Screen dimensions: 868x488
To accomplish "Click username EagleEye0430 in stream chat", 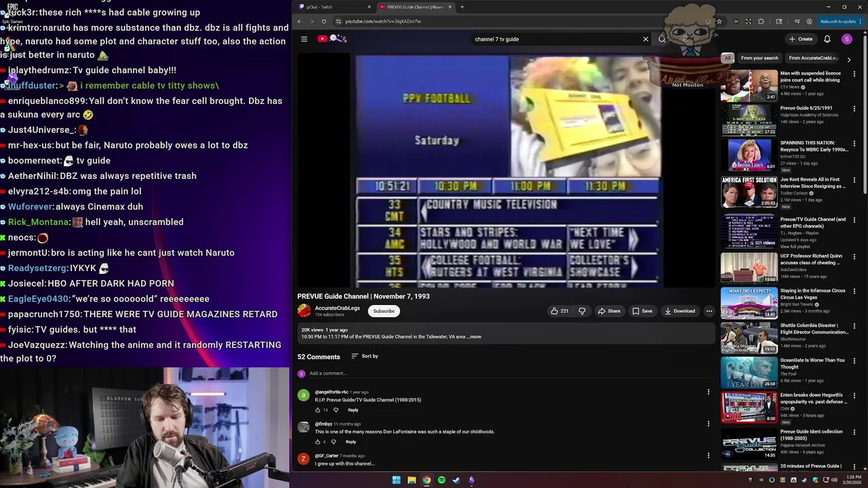I will click(39, 299).
